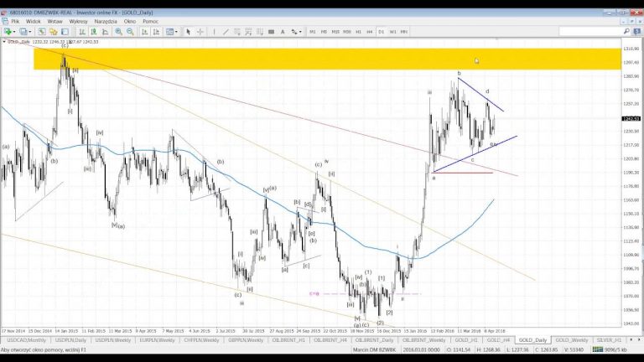Viewport: 644px width, 362px height.
Task: Set timeframe to M5
Action: [x=324, y=32]
